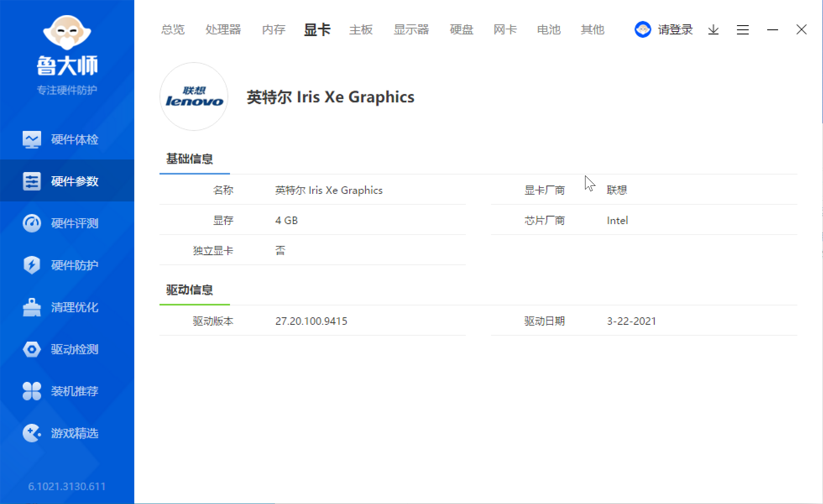Open 游戏精选 sidebar label

pyautogui.click(x=75, y=433)
